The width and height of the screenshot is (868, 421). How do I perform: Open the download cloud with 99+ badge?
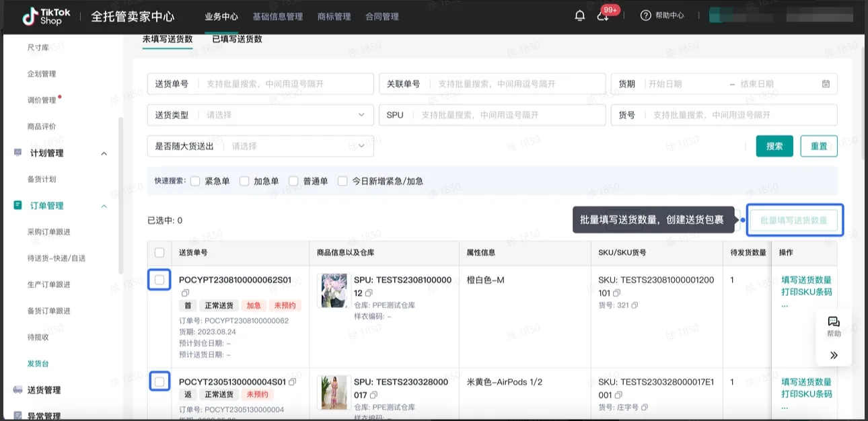coord(603,16)
